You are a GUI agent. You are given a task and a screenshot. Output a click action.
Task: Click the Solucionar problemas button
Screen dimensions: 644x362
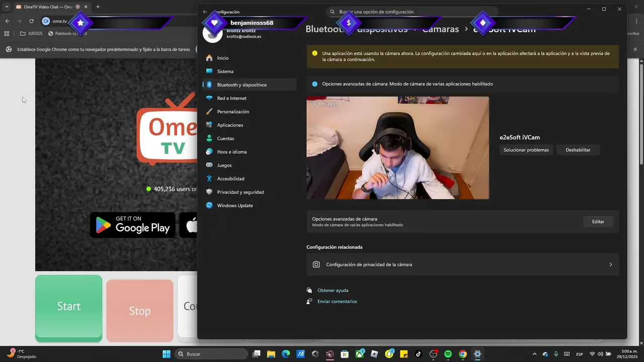click(526, 150)
